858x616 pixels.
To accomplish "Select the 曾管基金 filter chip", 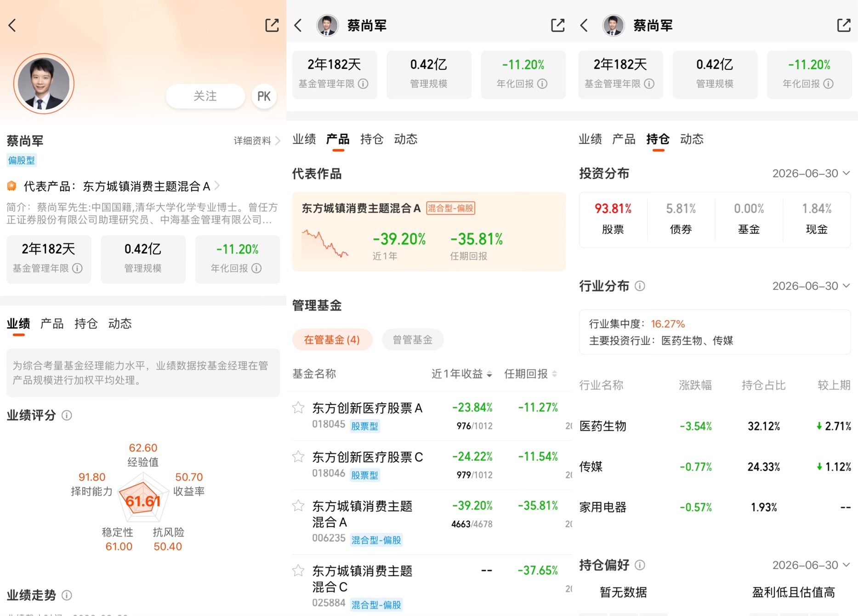I will point(413,340).
